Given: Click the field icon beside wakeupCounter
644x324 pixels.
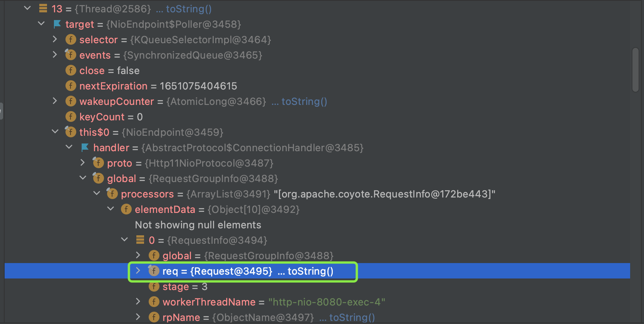Looking at the screenshot, I should (71, 101).
